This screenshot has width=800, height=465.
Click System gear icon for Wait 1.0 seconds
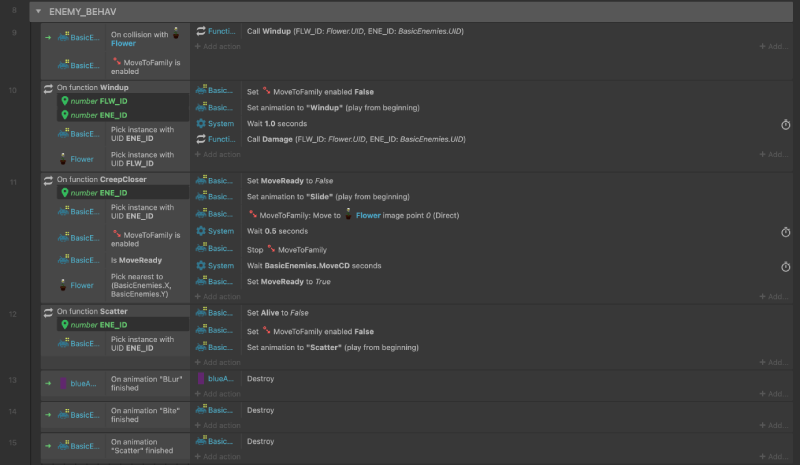(x=201, y=124)
